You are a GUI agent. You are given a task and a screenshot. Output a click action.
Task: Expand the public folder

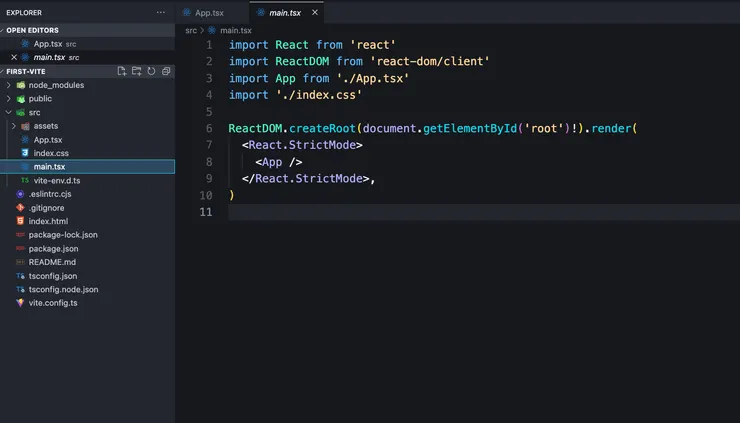click(40, 99)
